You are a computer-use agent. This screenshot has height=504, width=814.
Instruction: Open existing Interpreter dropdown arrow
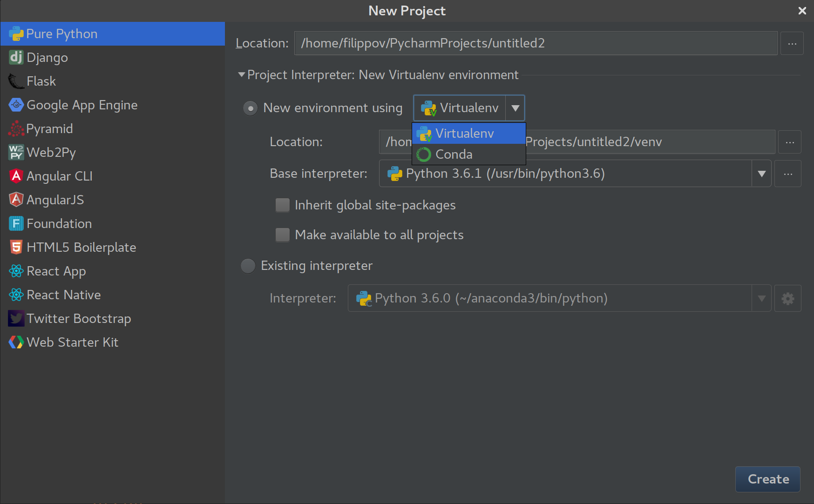click(x=762, y=298)
